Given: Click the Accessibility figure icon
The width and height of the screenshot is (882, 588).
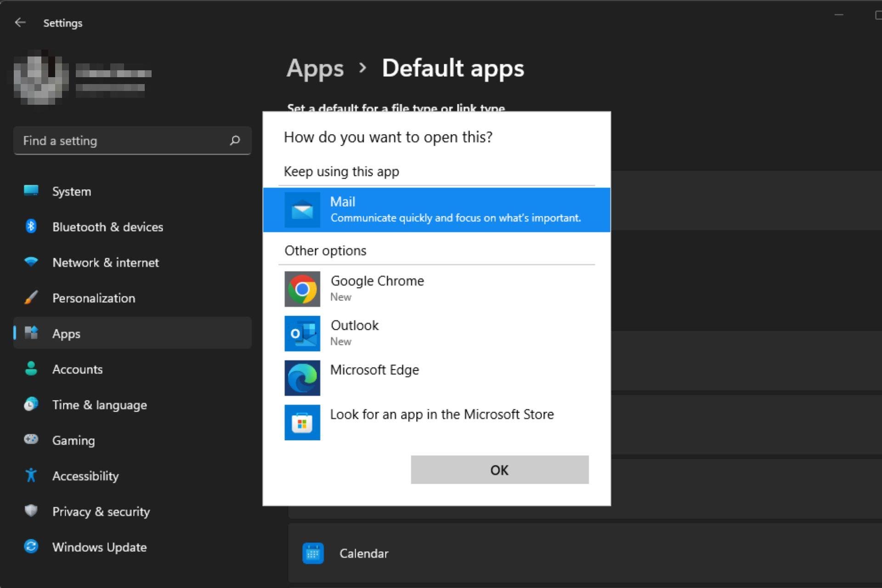Looking at the screenshot, I should 31,475.
